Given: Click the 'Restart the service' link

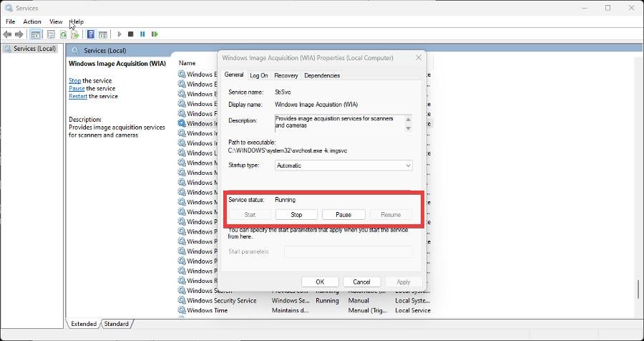Looking at the screenshot, I should [x=77, y=96].
